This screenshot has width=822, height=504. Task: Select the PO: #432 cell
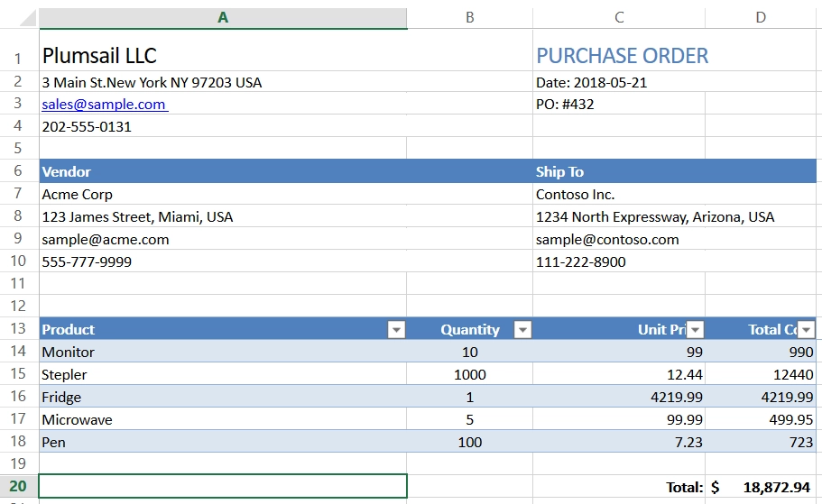(x=619, y=104)
